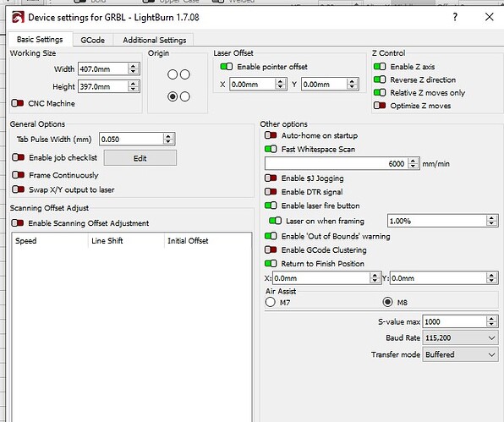Adjust the finish position Y spinner
Viewport: 504px width, 422px height.
coord(491,278)
